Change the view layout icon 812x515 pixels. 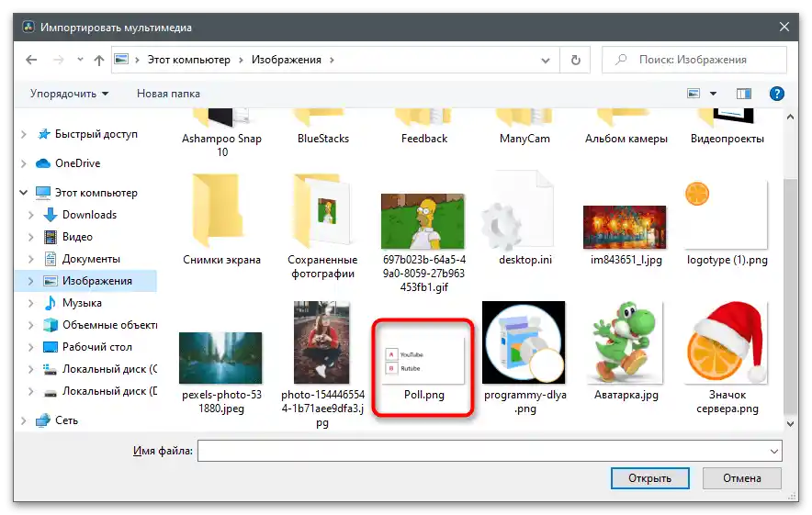pos(694,94)
